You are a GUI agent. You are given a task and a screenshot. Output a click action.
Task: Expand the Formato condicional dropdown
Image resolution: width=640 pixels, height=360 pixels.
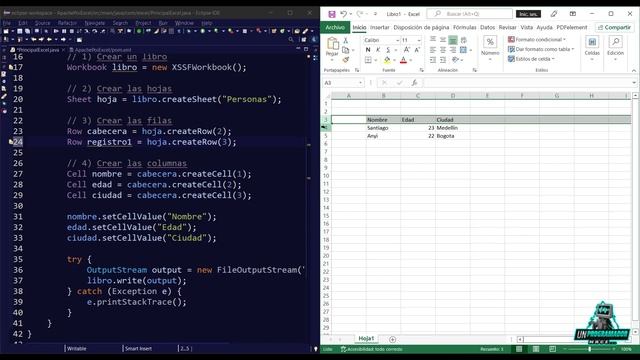click(x=564, y=40)
